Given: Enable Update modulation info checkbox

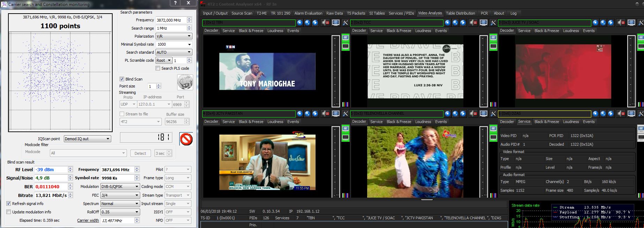Looking at the screenshot, I should click(9, 212).
